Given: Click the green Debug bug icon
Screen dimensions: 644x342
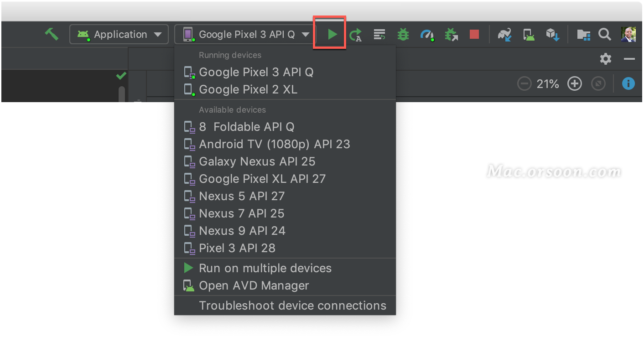Looking at the screenshot, I should (403, 34).
